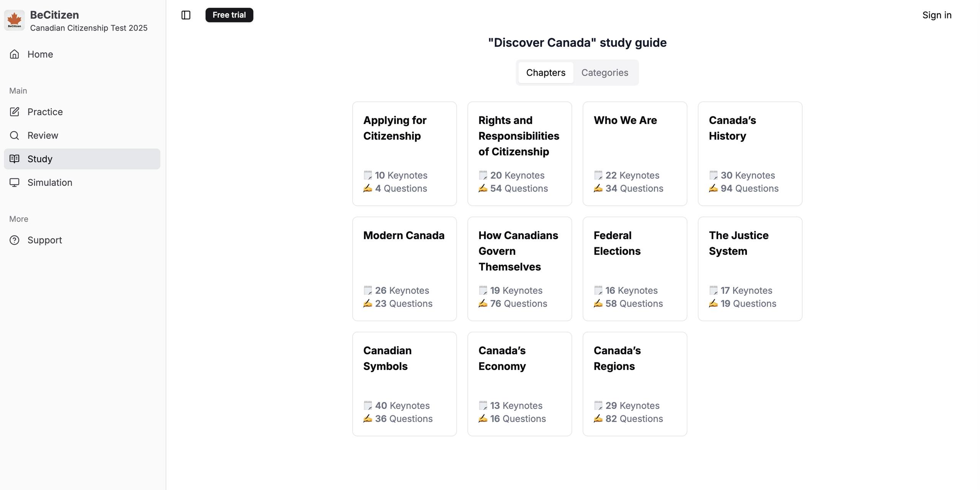Viewport: 980px width, 490px height.
Task: Click the Sign in link
Action: (936, 15)
